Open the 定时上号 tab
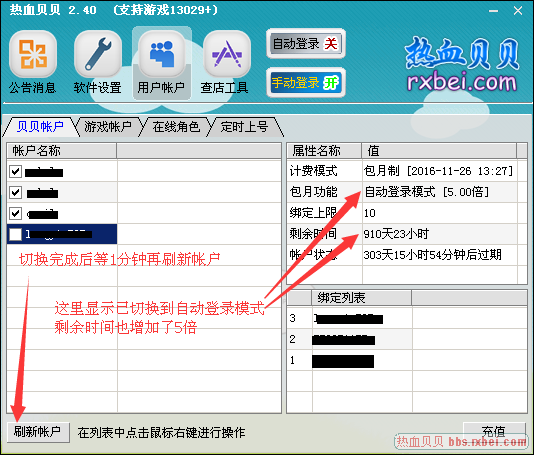 (x=245, y=127)
